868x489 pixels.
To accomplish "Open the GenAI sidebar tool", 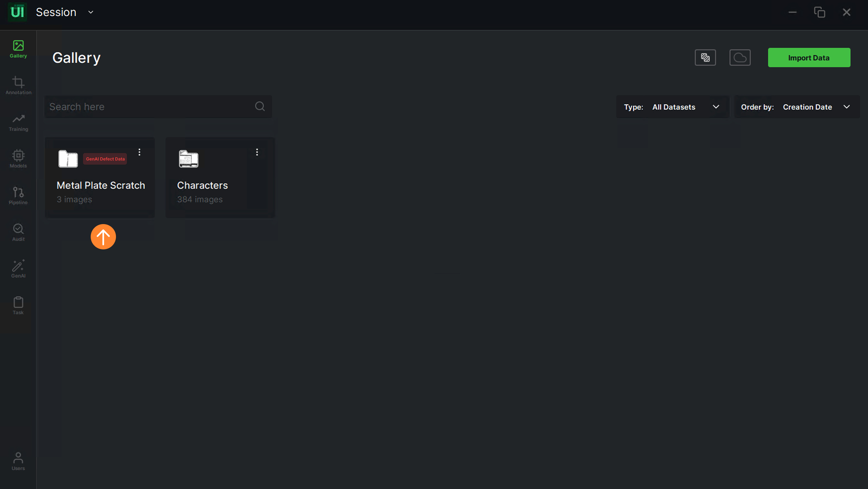I will click(x=18, y=269).
